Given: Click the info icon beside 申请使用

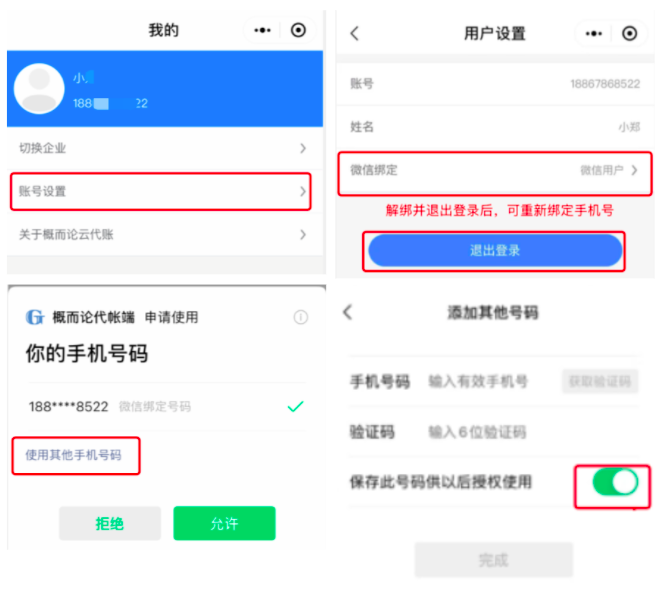Looking at the screenshot, I should [x=301, y=317].
